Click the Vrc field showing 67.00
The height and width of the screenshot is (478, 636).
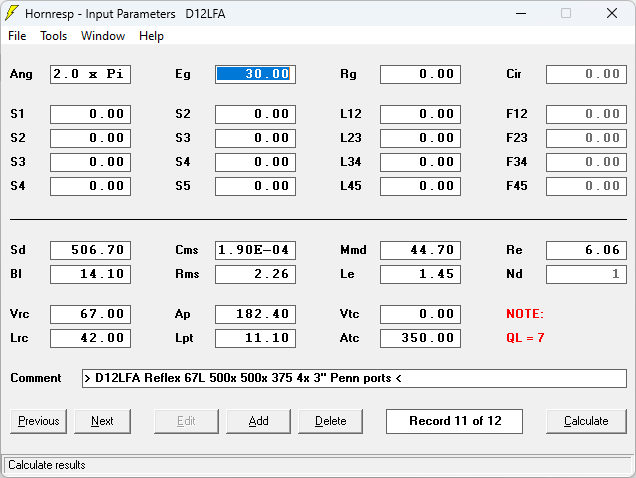click(x=90, y=314)
